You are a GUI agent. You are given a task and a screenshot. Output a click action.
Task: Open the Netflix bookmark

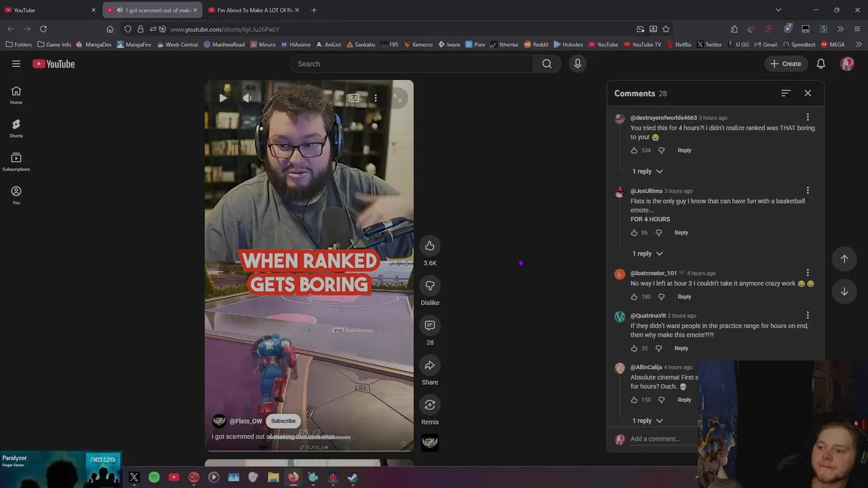(x=679, y=45)
